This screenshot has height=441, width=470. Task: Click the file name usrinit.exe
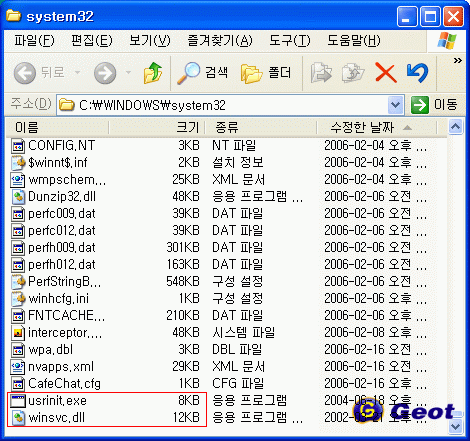coord(57,401)
